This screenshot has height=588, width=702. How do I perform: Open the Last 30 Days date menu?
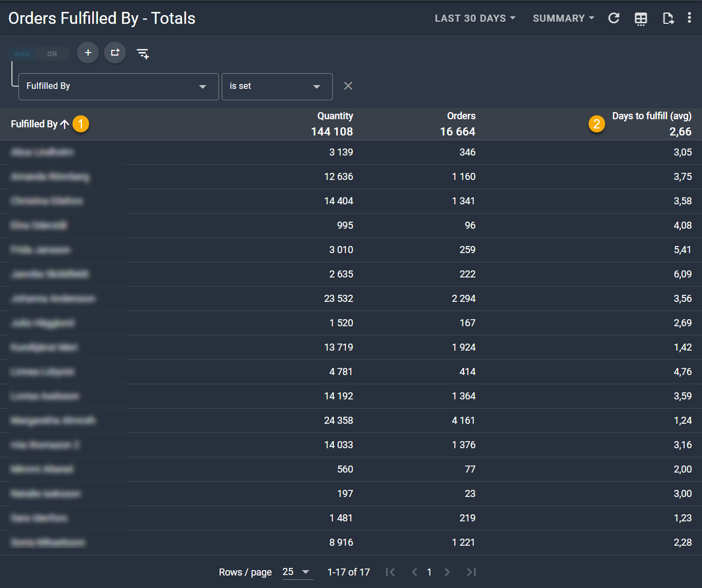474,18
